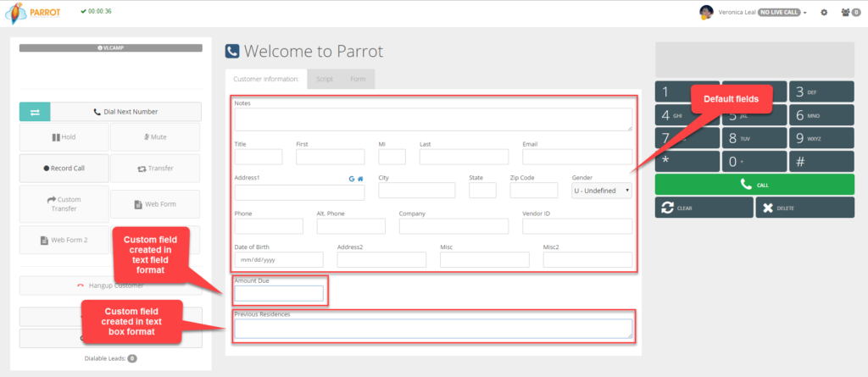The height and width of the screenshot is (377, 868).
Task: Dial 3 DEF on the keypad
Action: tap(821, 91)
